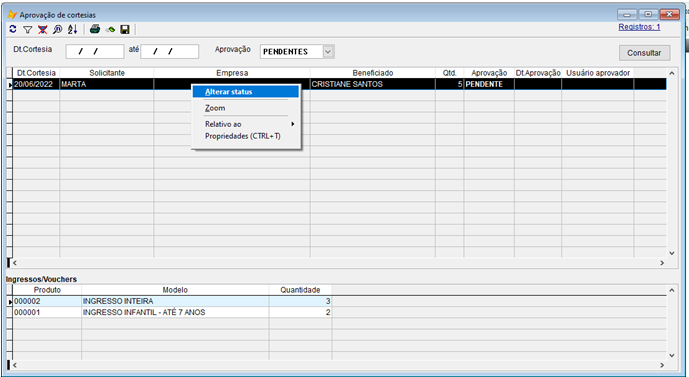Click the refresh icon in the toolbar
This screenshot has height=377, width=689.
click(13, 29)
